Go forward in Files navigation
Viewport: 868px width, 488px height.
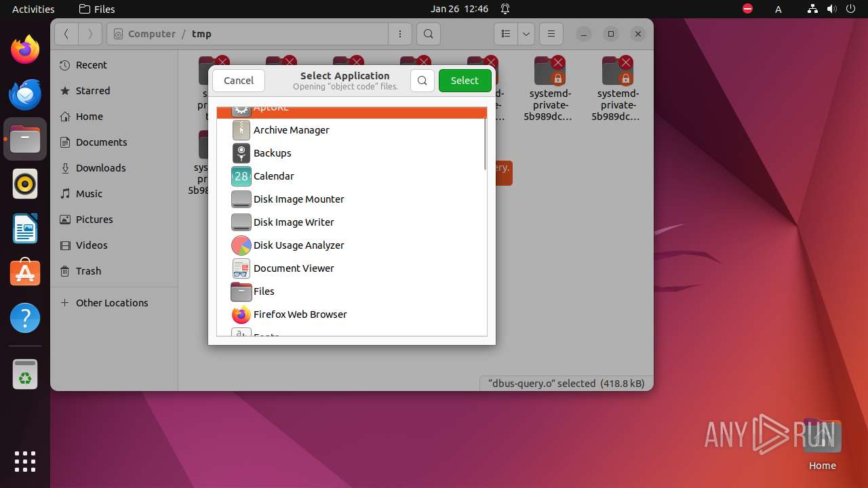tap(90, 34)
